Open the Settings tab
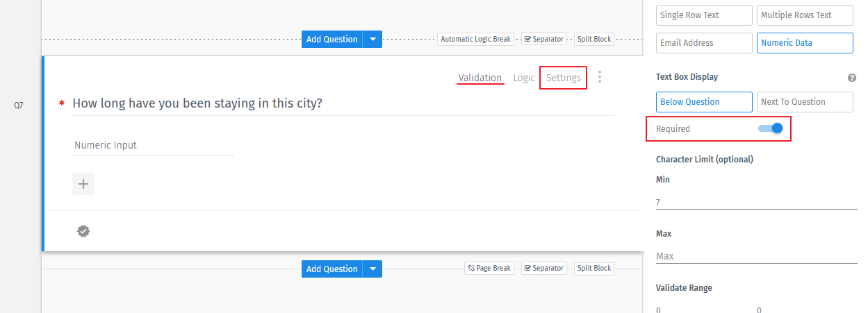 click(x=564, y=78)
